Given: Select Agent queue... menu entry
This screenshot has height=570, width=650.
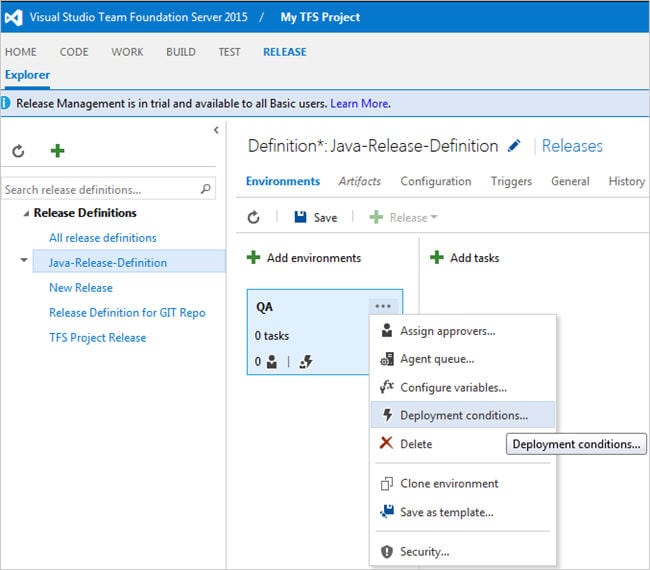Looking at the screenshot, I should tap(463, 359).
